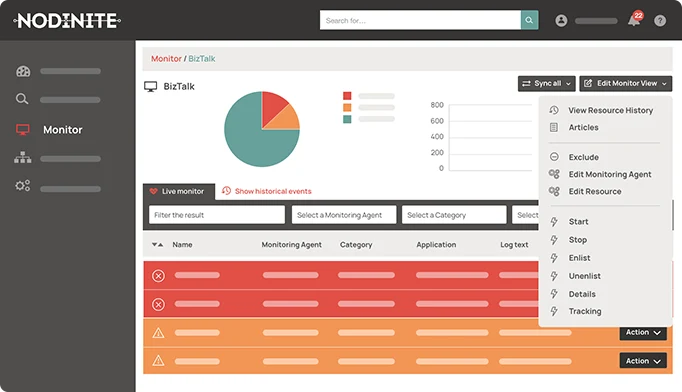Sort by the Category column header

pos(356,245)
